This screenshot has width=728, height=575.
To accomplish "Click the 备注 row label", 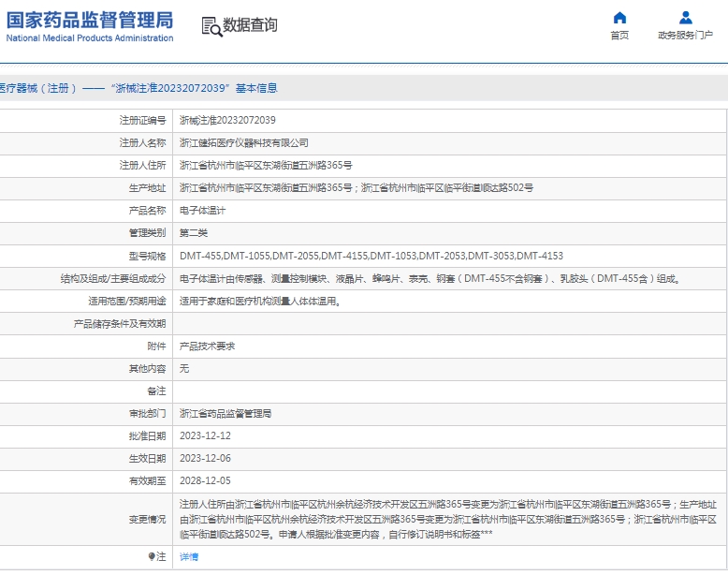I will 156,391.
